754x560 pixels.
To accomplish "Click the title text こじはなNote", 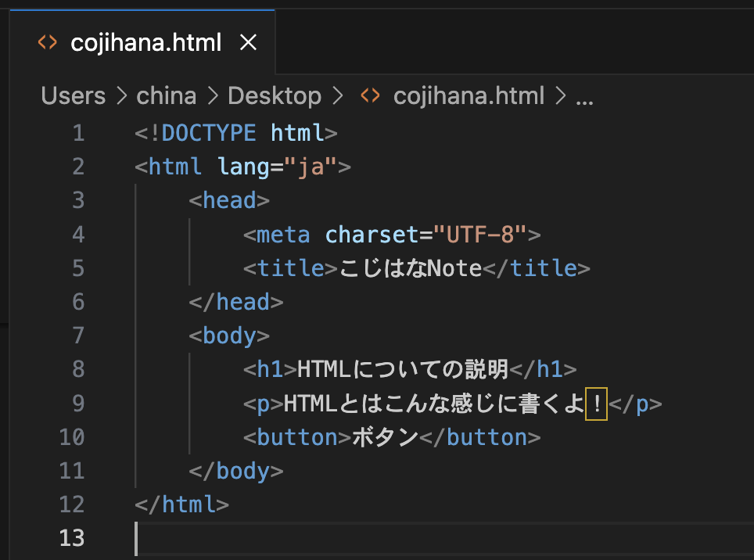I will 410,268.
